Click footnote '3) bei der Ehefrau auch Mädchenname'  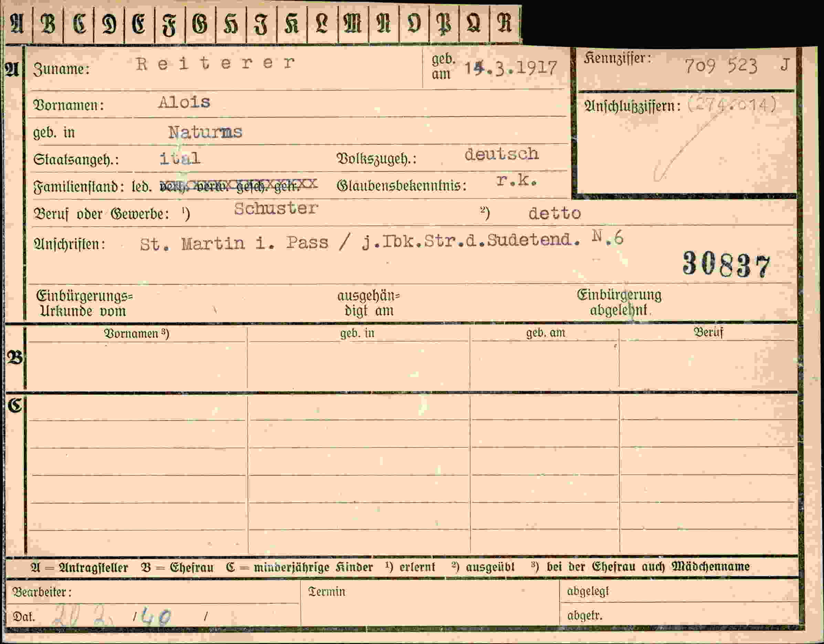[x=640, y=566]
